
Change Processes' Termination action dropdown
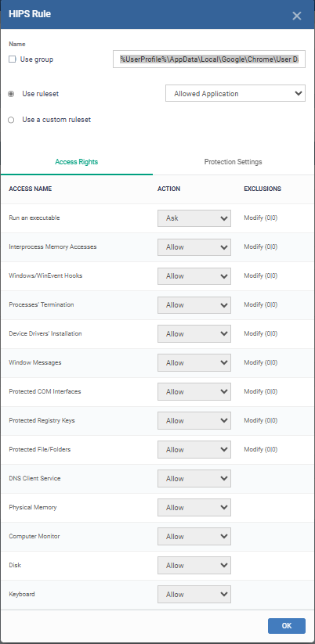tap(194, 305)
